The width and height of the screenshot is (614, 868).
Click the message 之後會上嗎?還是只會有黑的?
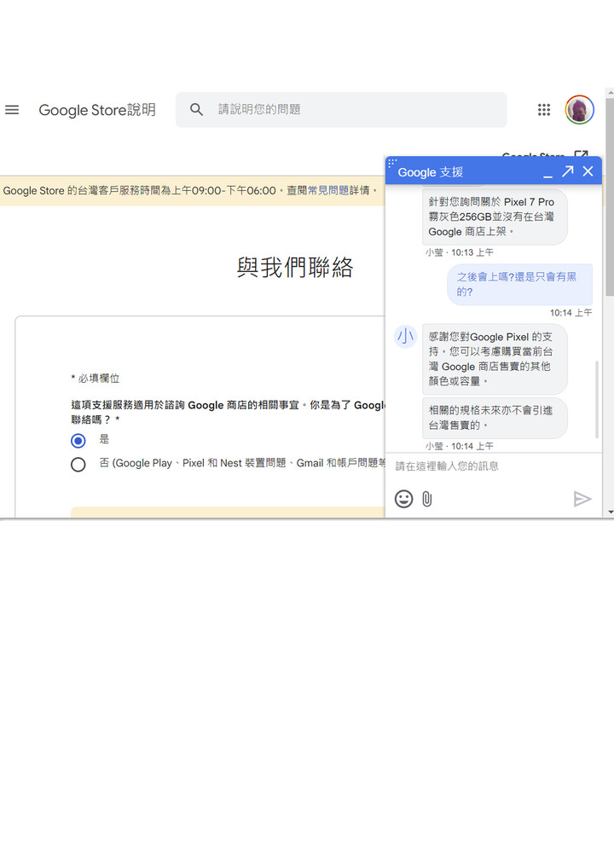519,285
